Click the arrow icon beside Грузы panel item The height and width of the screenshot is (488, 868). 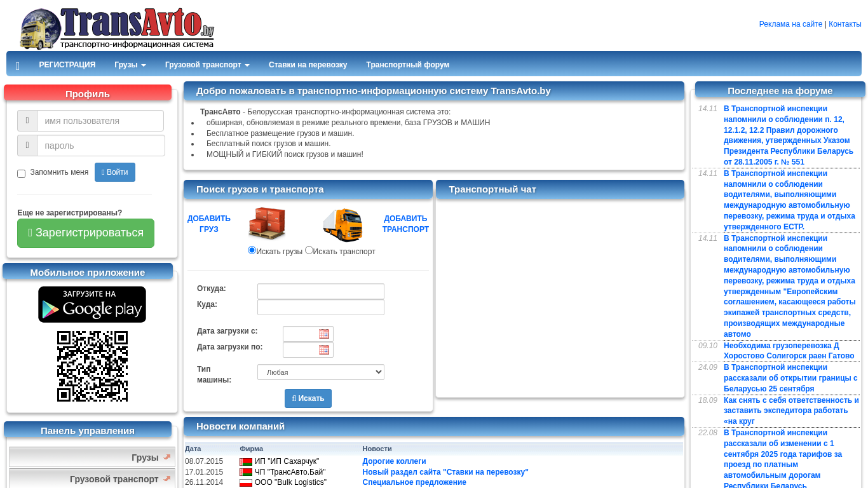click(166, 457)
